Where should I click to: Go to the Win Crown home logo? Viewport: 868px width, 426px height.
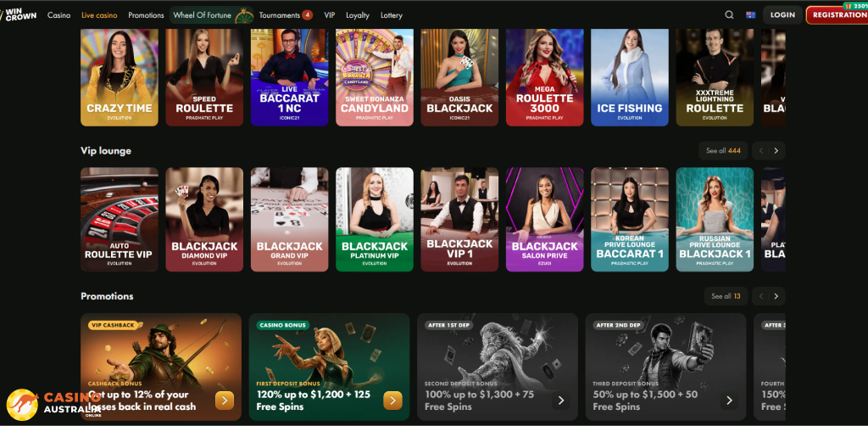coord(19,15)
